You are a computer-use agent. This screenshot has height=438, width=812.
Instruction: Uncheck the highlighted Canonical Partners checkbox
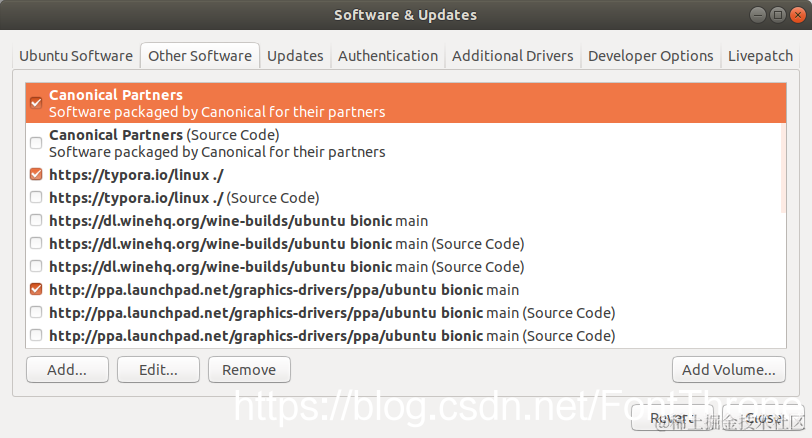tap(36, 103)
